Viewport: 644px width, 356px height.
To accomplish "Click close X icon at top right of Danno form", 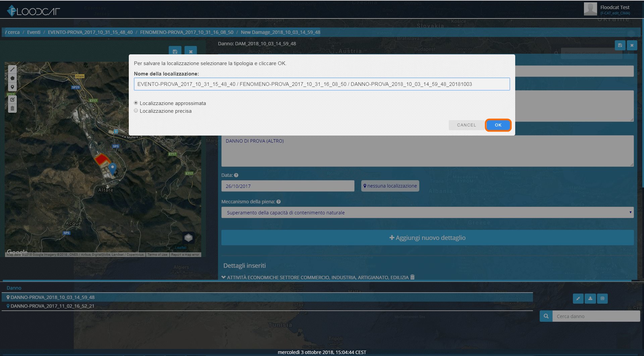I will pos(632,45).
